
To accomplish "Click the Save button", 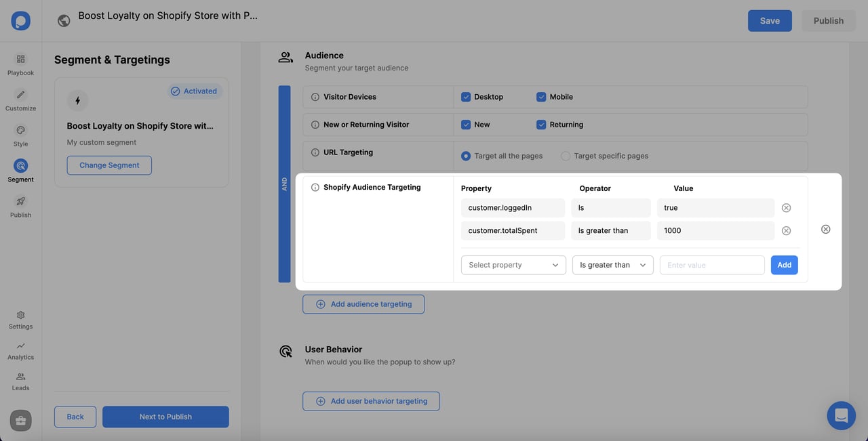I will click(770, 20).
